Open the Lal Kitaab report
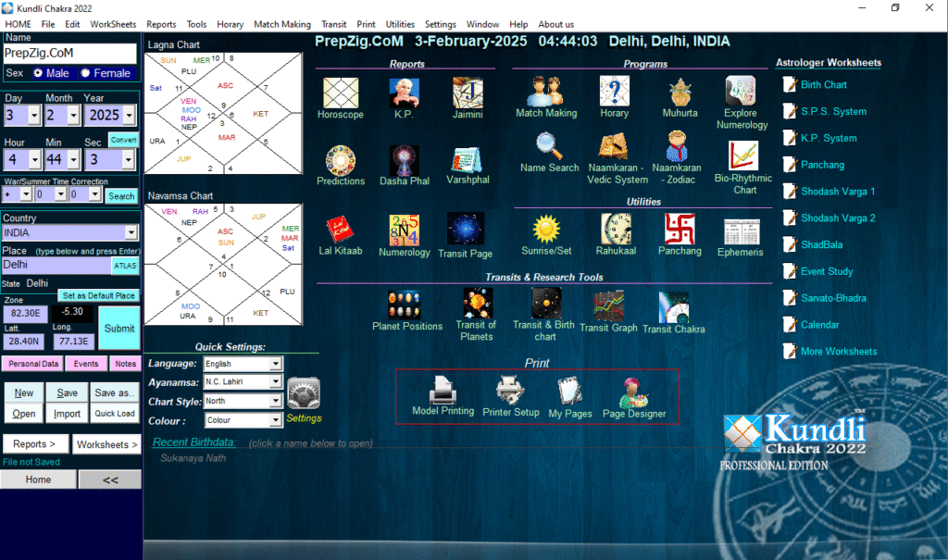This screenshot has height=560, width=948. click(340, 229)
